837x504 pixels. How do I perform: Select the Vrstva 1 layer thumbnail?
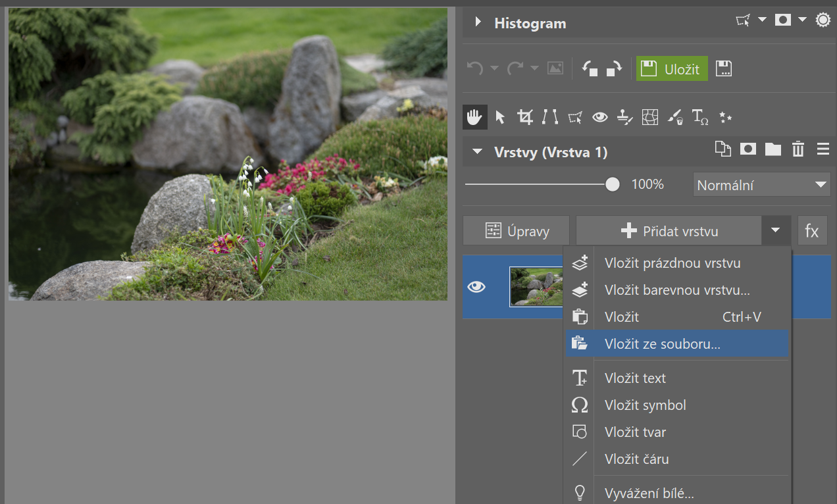coord(536,287)
